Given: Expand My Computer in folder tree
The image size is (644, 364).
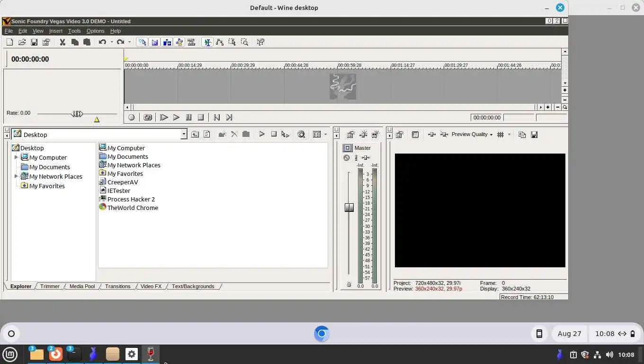Looking at the screenshot, I should pyautogui.click(x=16, y=157).
